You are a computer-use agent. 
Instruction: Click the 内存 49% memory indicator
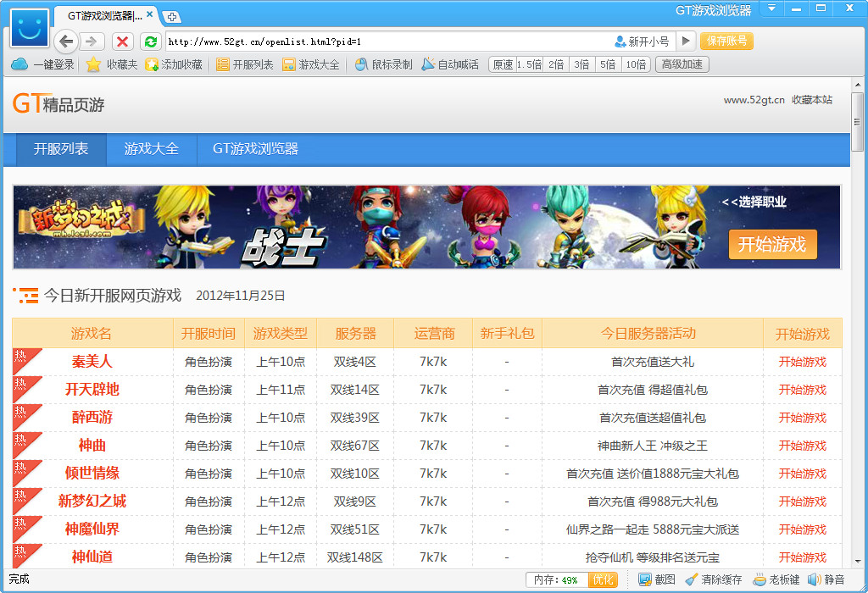pyautogui.click(x=556, y=579)
